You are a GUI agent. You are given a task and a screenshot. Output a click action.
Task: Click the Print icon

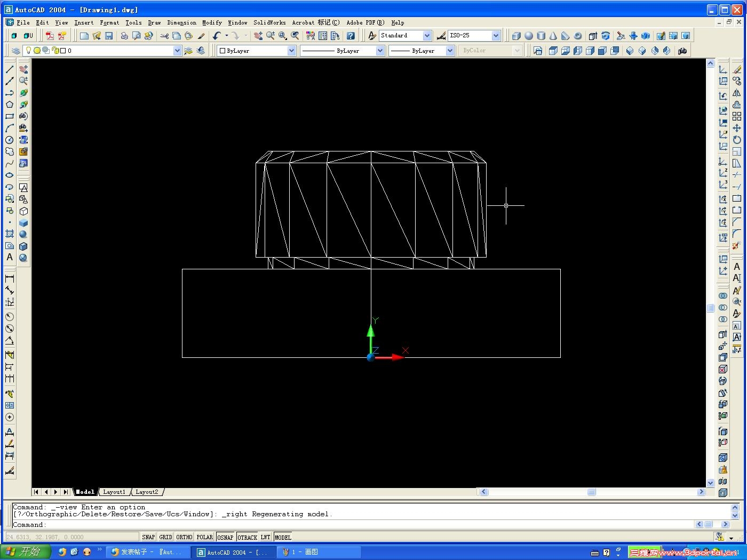pos(124,36)
